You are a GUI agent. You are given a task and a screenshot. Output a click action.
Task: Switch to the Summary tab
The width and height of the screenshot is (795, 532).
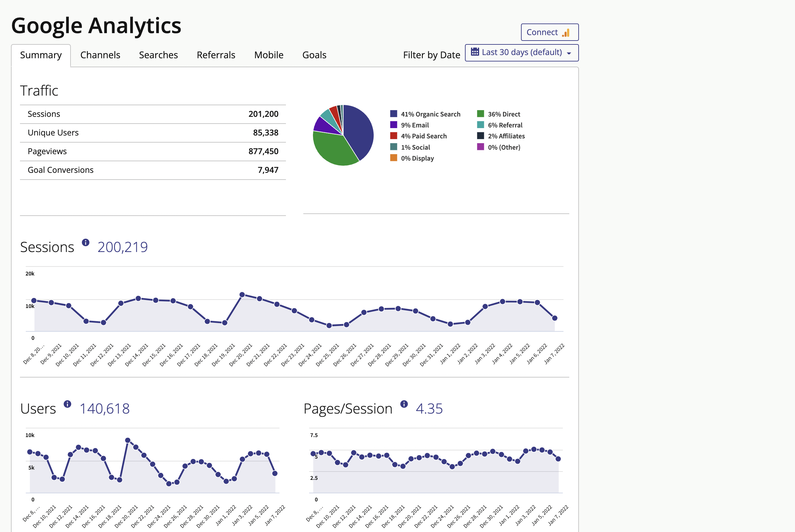click(41, 55)
